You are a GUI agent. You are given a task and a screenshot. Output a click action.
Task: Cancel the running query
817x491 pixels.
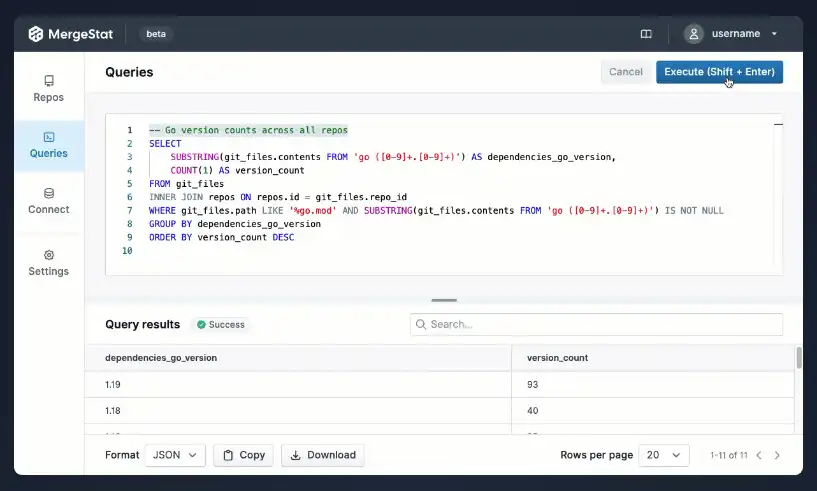[626, 72]
